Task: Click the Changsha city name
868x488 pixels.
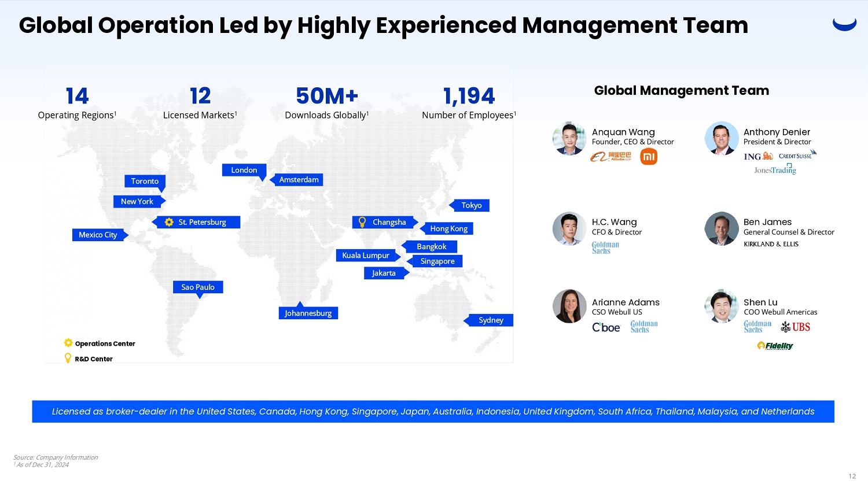Action: tap(389, 222)
